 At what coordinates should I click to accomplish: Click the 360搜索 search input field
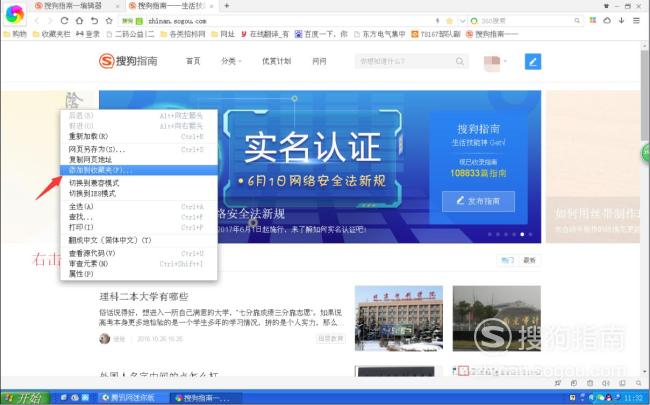(x=526, y=21)
